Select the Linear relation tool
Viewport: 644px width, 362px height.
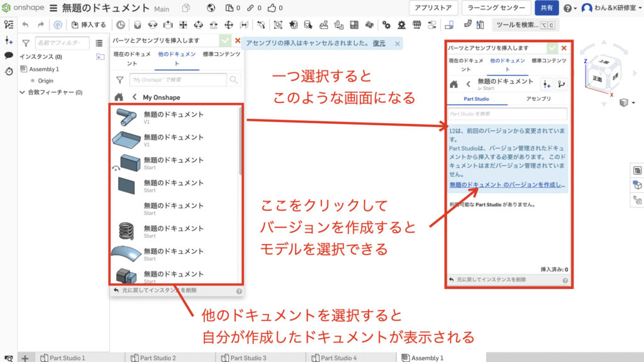click(432, 25)
